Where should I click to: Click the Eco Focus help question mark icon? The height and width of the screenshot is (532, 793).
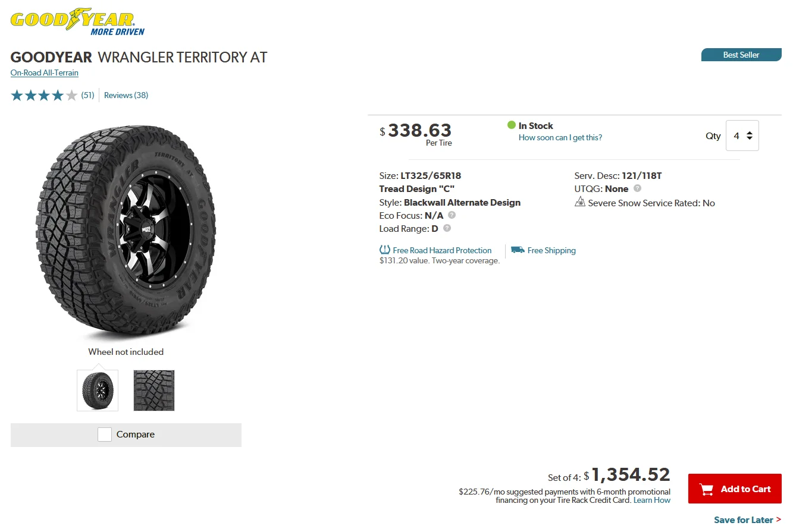pos(452,215)
